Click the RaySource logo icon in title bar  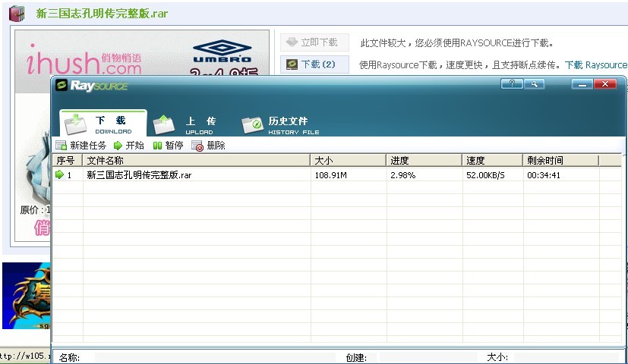62,85
